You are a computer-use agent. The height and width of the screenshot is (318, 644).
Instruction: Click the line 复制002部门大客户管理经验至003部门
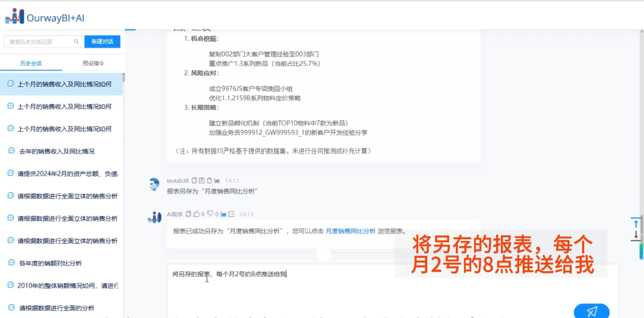pyautogui.click(x=264, y=54)
